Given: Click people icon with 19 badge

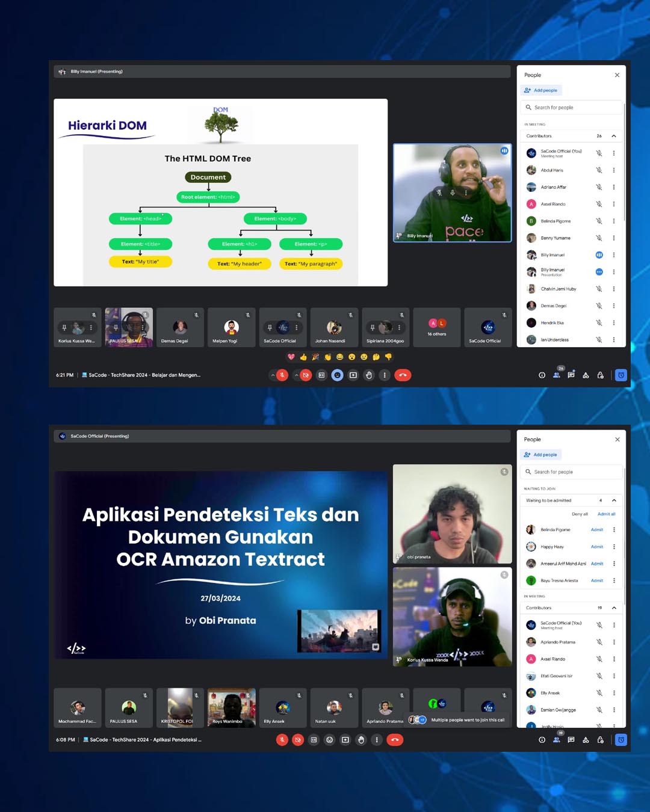Looking at the screenshot, I should click(556, 739).
